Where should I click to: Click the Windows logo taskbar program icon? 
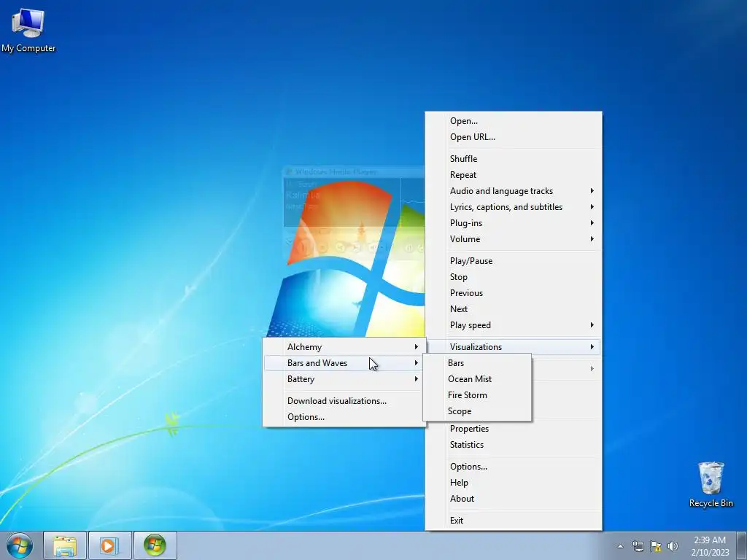[x=155, y=545]
